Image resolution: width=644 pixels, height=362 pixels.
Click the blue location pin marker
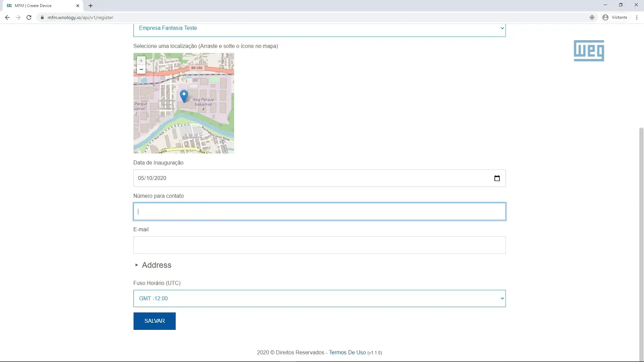point(184,96)
